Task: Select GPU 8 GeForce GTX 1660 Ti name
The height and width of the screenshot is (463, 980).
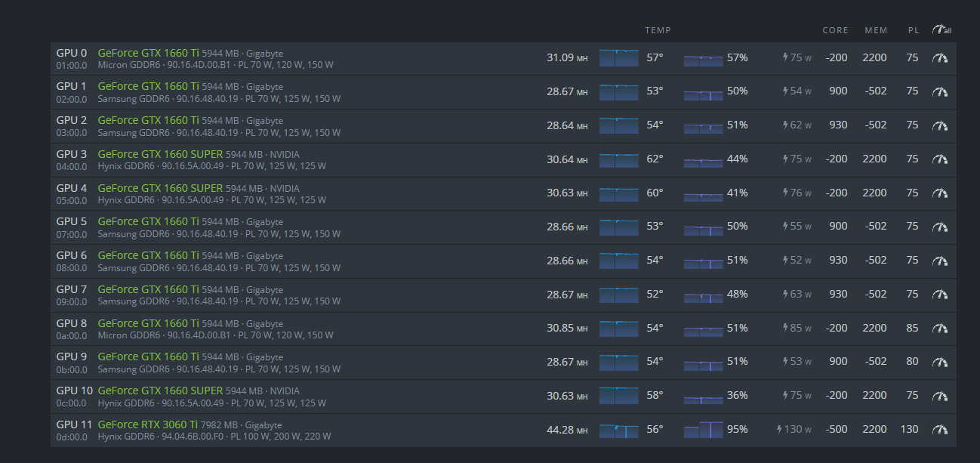Action: click(x=148, y=323)
